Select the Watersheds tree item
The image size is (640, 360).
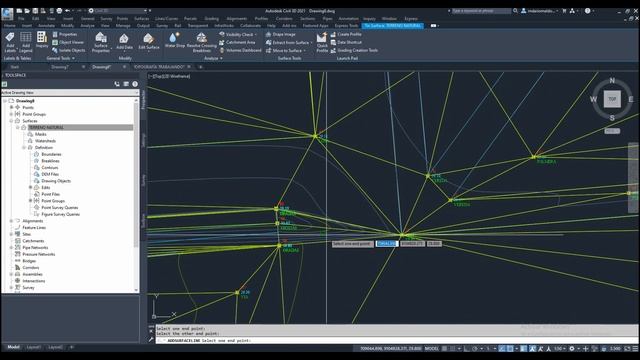tap(45, 141)
